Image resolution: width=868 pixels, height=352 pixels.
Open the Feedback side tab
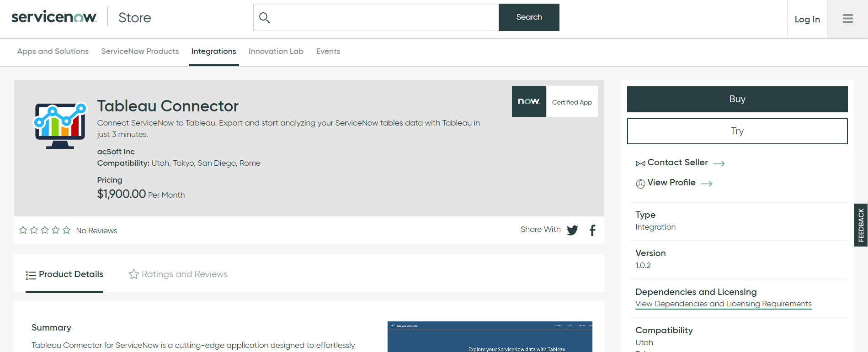861,225
